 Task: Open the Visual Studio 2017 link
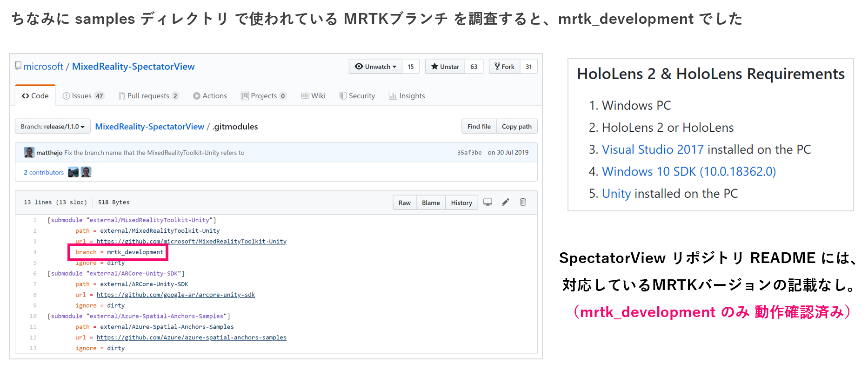653,149
